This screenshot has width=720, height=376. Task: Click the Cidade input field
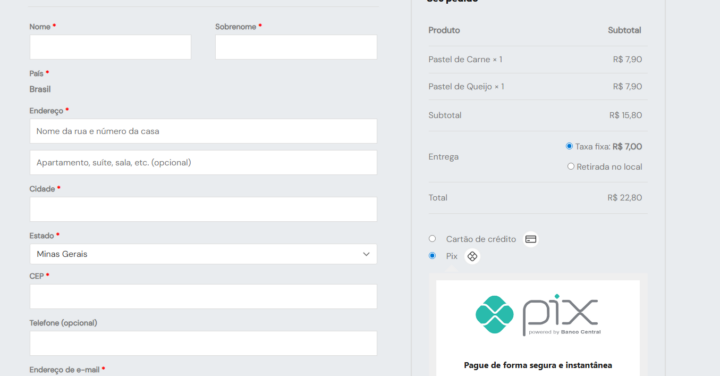(203, 209)
